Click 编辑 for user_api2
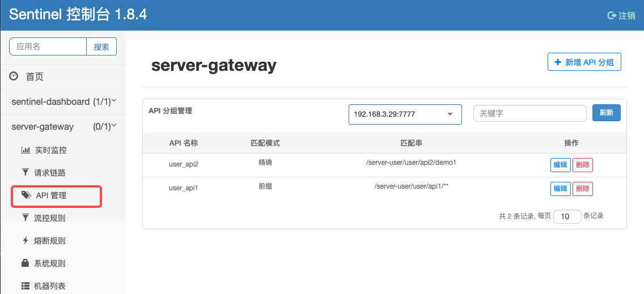The image size is (644, 294). point(560,165)
